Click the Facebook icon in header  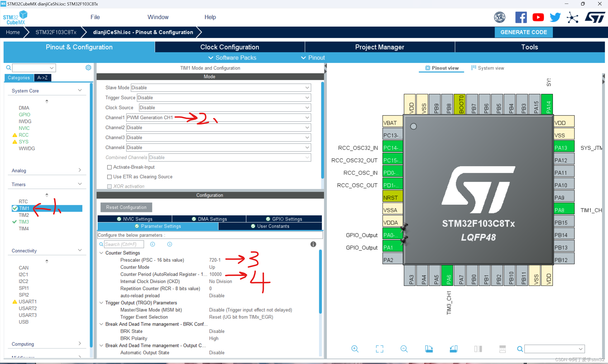pos(521,17)
